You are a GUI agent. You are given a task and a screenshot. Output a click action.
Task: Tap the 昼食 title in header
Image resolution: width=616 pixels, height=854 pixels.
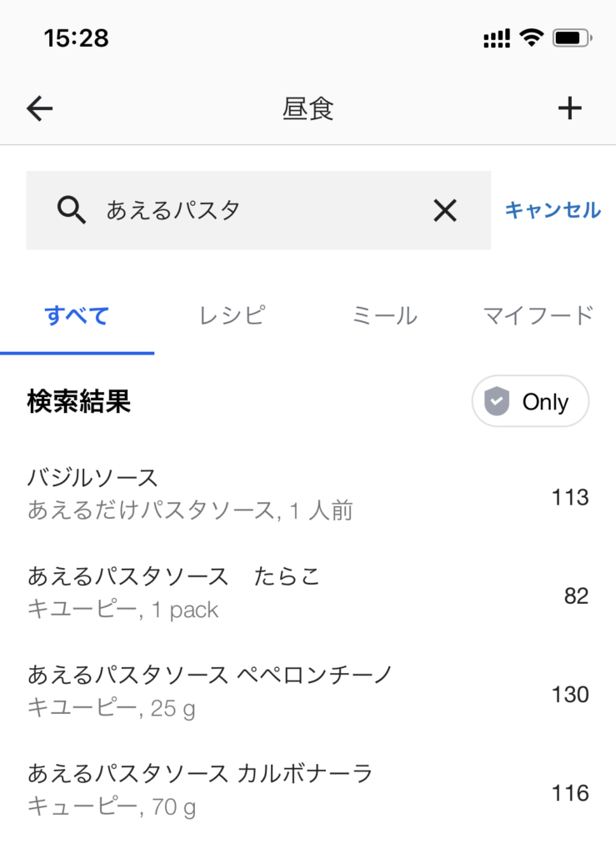coord(308,109)
